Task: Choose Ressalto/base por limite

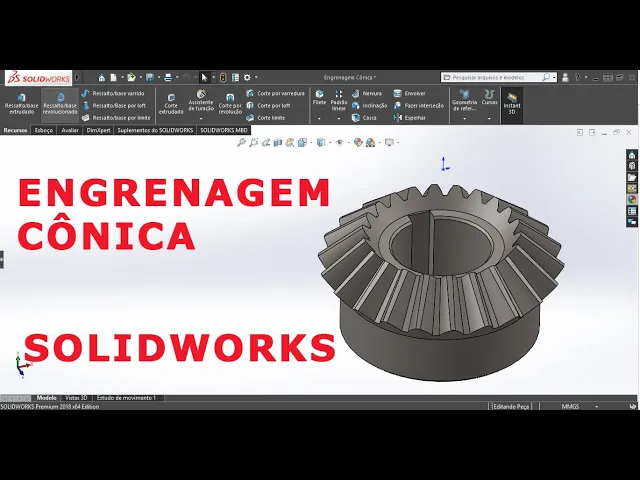Action: [116, 118]
